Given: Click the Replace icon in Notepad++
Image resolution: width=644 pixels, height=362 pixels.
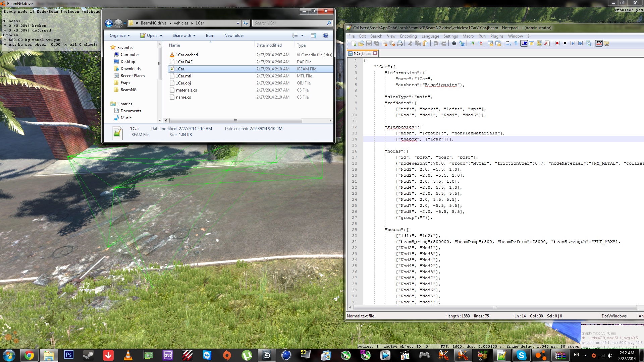Looking at the screenshot, I should (462, 44).
